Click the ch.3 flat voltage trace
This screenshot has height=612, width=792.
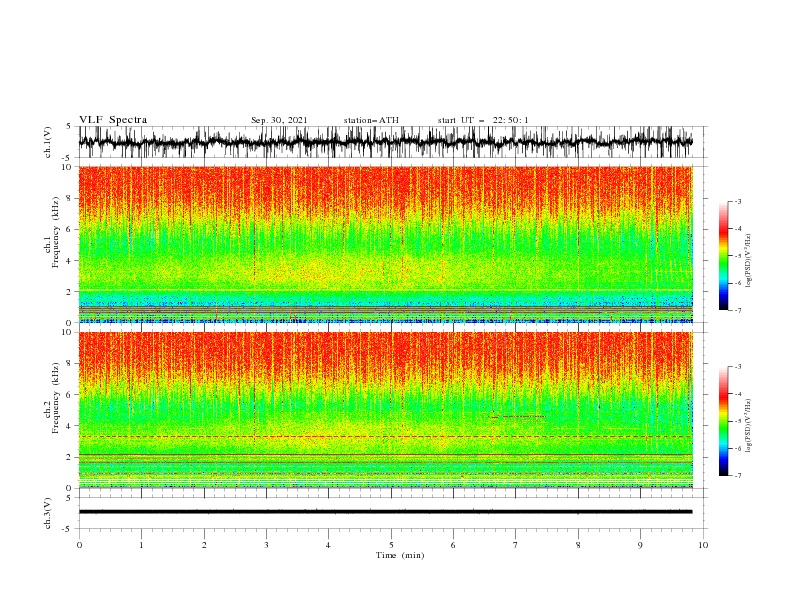pyautogui.click(x=385, y=512)
